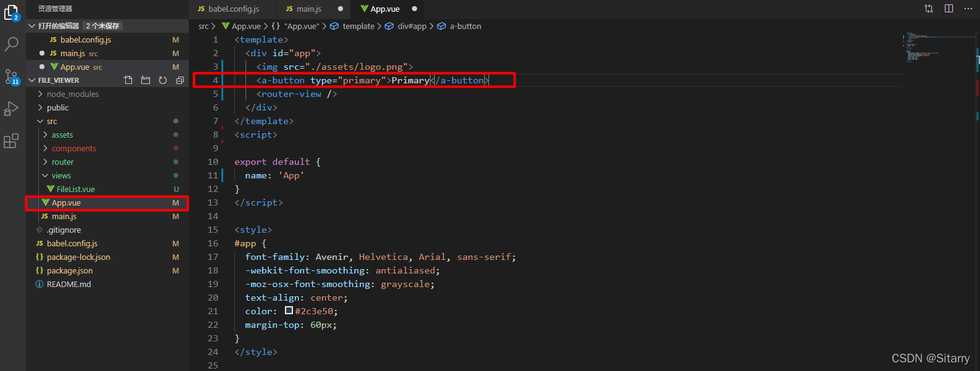Open the Run and Debug icon
The width and height of the screenshot is (980, 371).
pyautogui.click(x=12, y=109)
